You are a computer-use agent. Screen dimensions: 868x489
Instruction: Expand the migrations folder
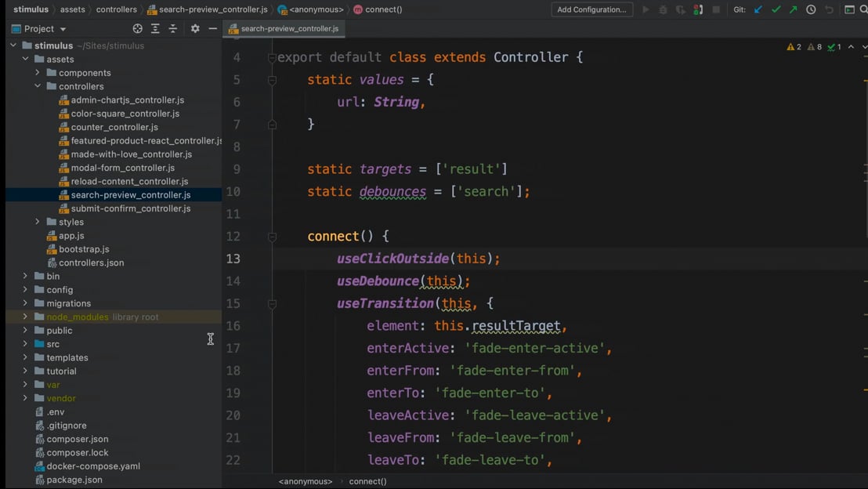[26, 303]
